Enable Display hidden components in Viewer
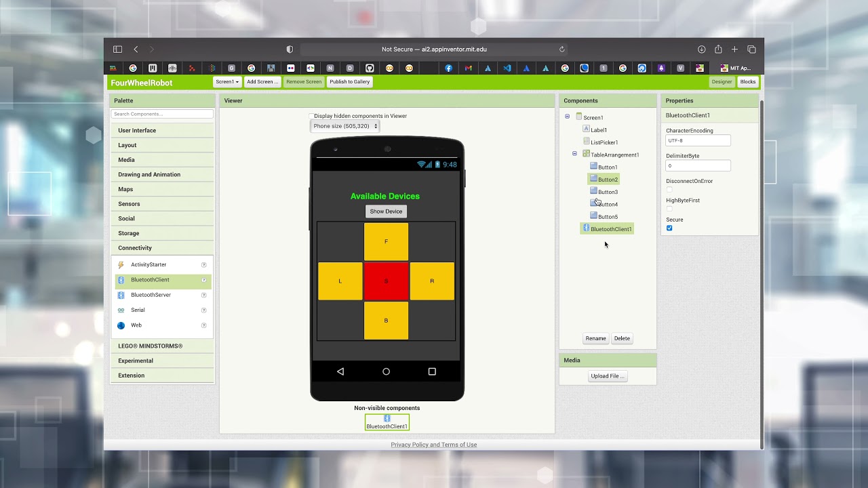 (x=311, y=116)
